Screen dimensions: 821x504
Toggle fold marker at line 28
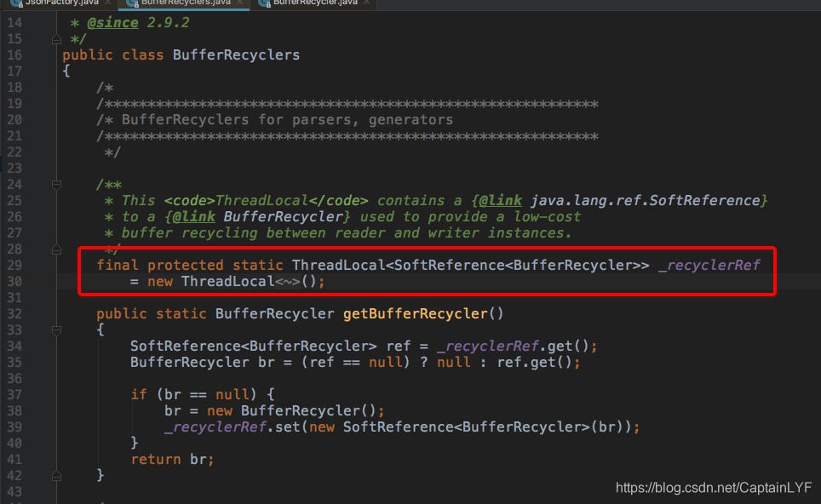coord(56,249)
